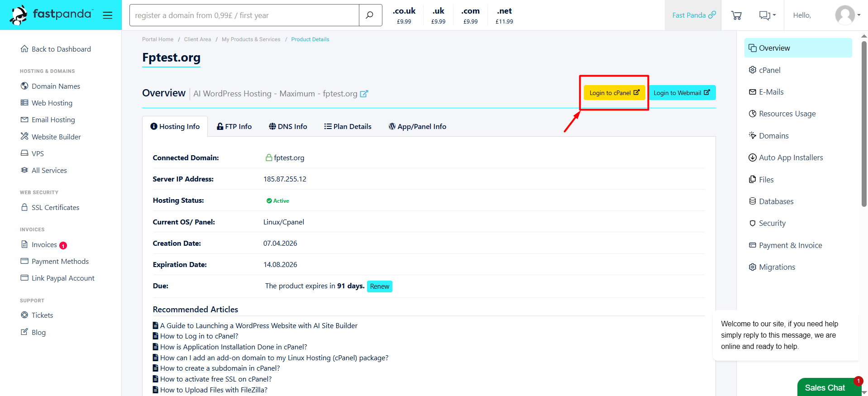Open Security in right panel
Screen dimensions: 868x396
coord(767,223)
